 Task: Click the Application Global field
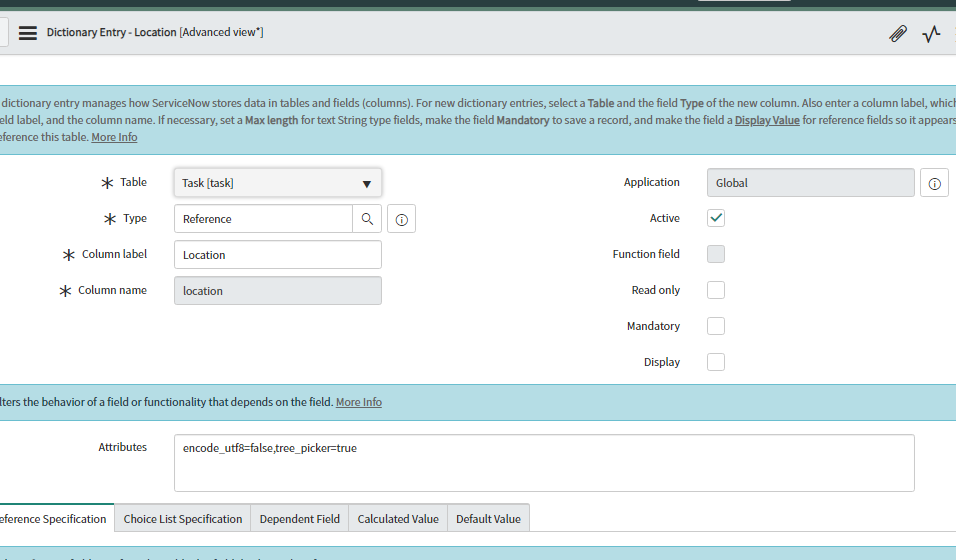811,183
